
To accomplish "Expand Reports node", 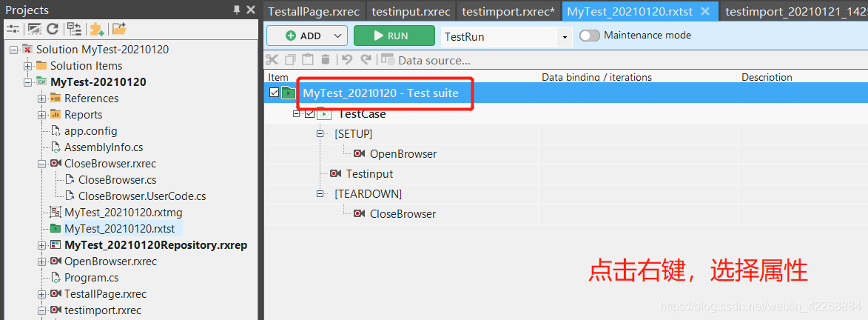I will [x=41, y=115].
